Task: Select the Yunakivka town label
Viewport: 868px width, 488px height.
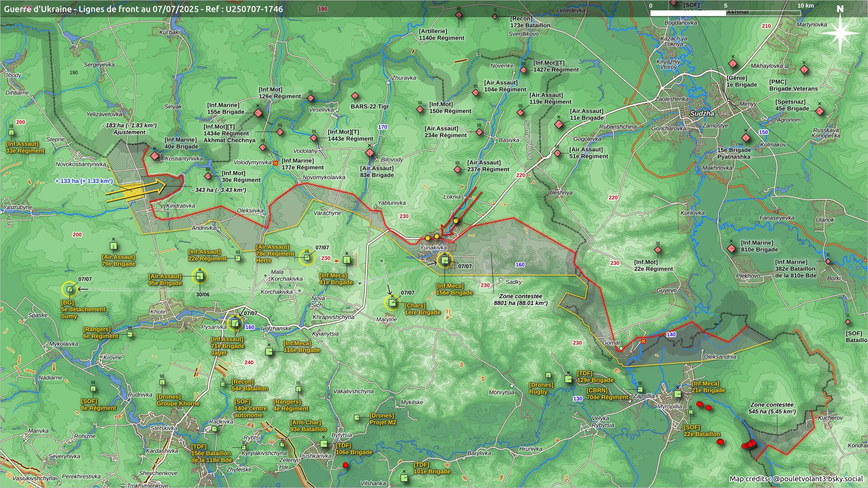Action: (434, 248)
